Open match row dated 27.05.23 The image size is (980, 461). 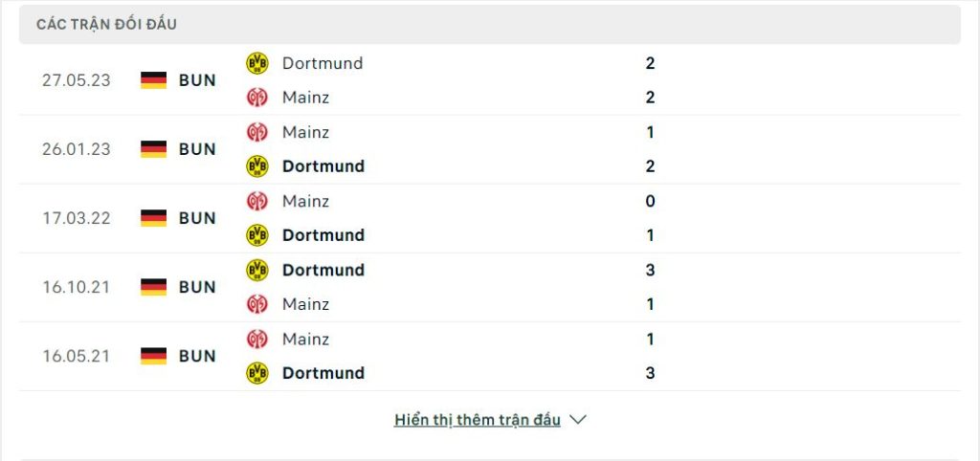pyautogui.click(x=490, y=80)
